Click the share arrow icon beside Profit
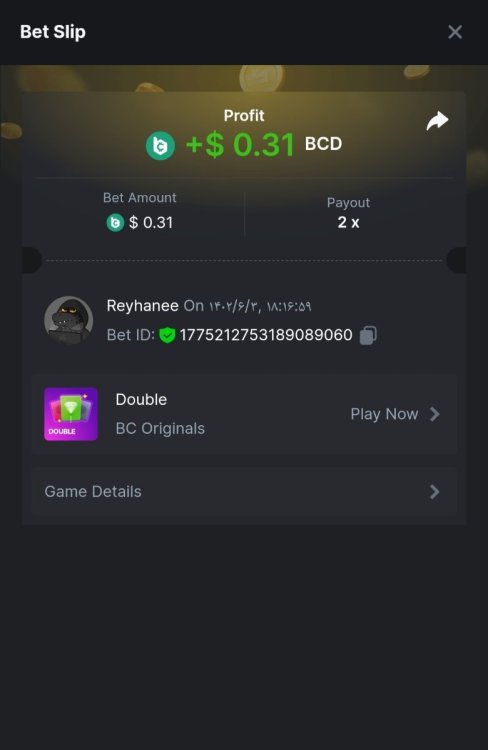 point(437,121)
